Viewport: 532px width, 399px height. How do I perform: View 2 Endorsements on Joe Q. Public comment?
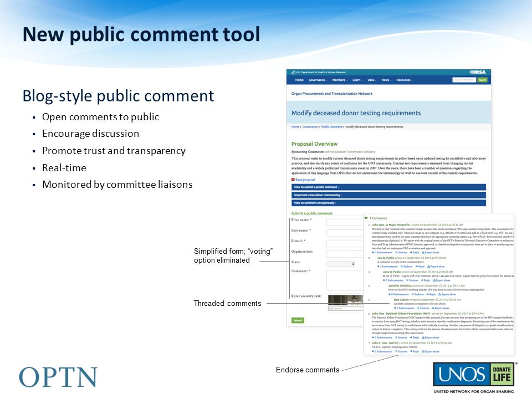coord(388,267)
